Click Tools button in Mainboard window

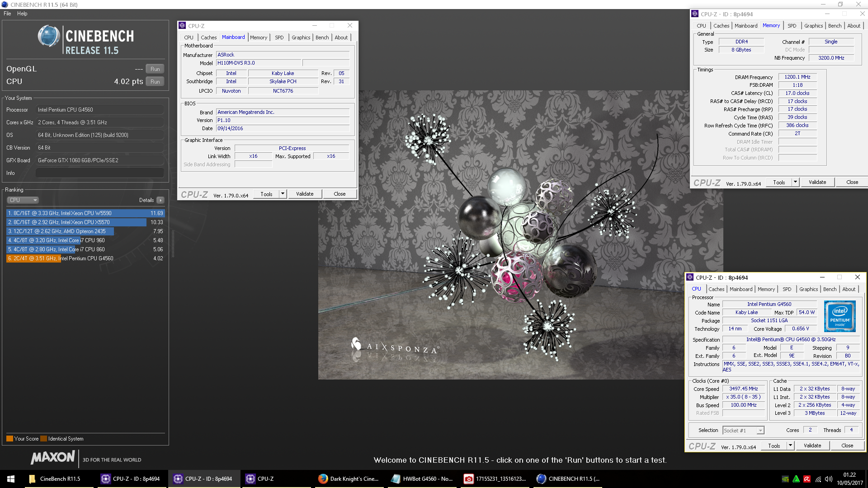[266, 194]
